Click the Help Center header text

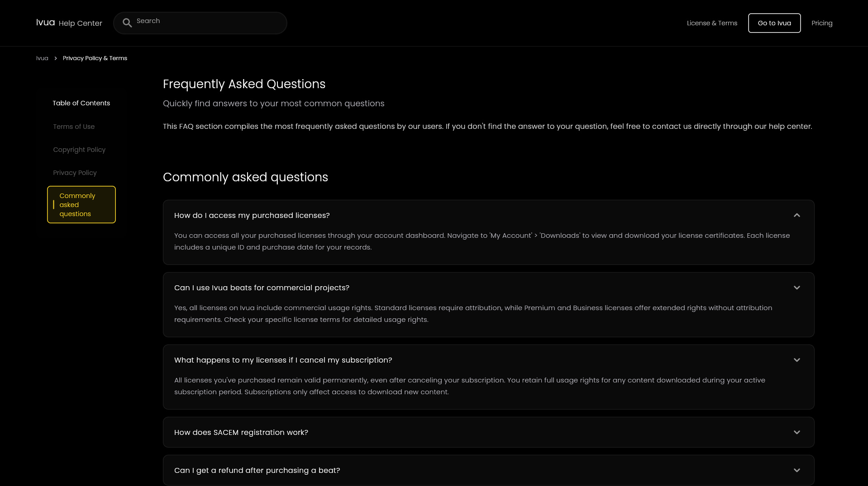tap(81, 23)
